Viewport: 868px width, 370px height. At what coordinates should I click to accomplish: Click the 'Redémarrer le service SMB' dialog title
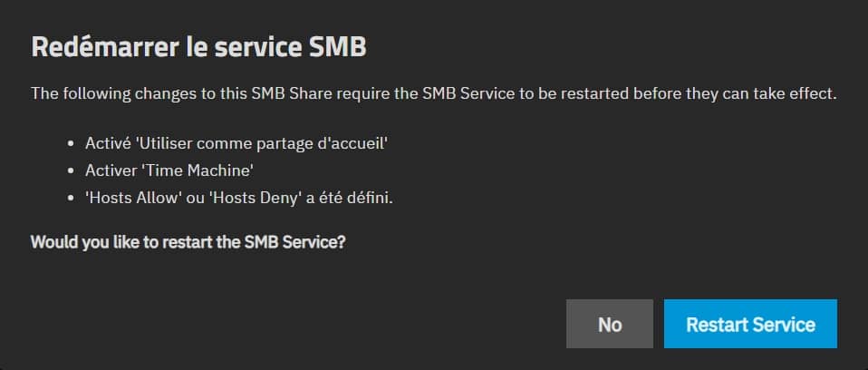pos(198,48)
